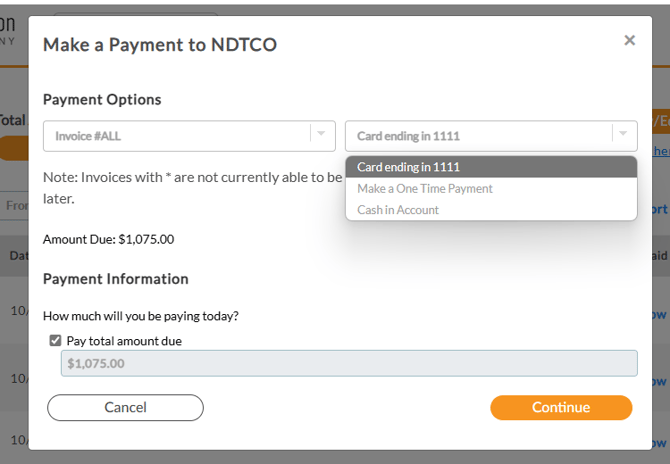
Task: Close the Make a Payment dialog
Action: 629,40
